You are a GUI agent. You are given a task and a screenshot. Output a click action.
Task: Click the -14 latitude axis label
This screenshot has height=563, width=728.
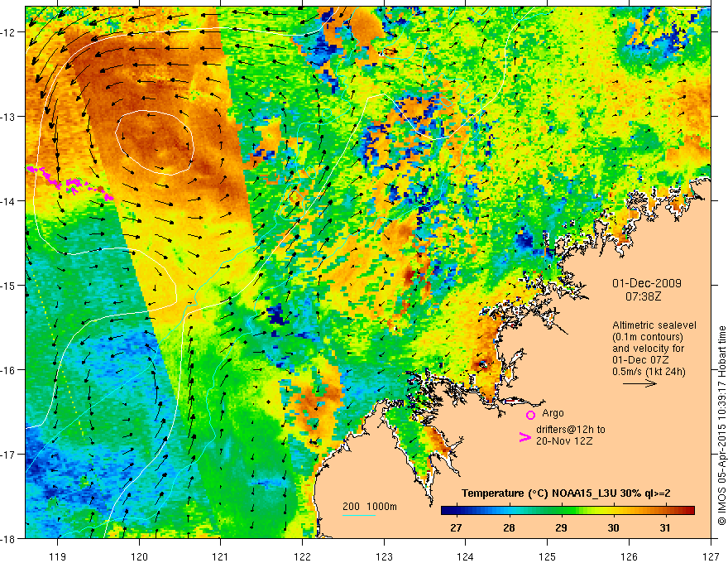9,201
